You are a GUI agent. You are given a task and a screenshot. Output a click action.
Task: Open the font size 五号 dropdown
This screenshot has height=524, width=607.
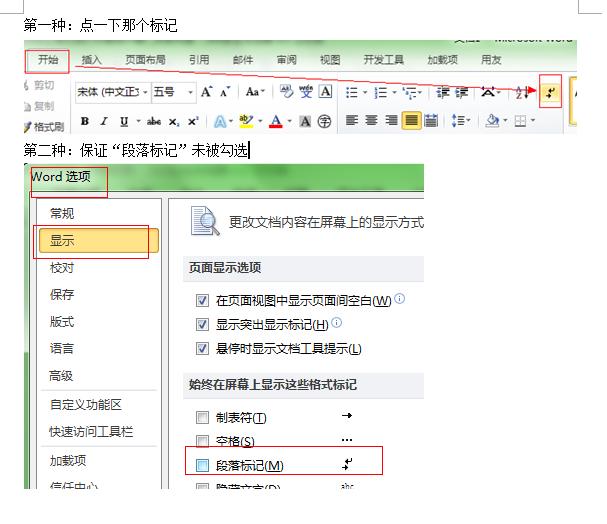[190, 92]
